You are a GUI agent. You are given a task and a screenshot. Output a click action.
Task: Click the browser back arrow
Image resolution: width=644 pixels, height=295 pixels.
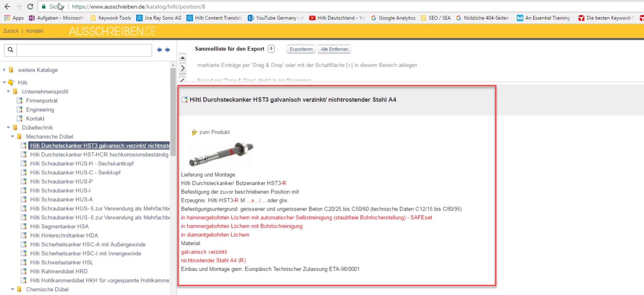coord(7,6)
